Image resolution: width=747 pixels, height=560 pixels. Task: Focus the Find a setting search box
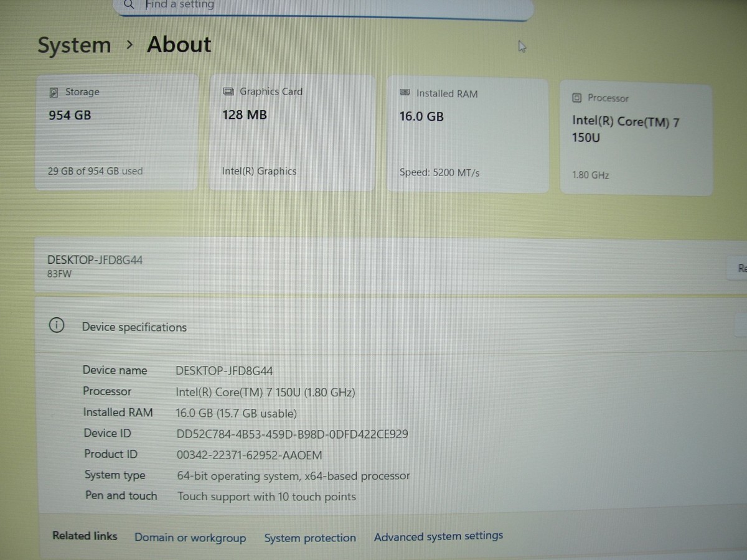(323, 6)
